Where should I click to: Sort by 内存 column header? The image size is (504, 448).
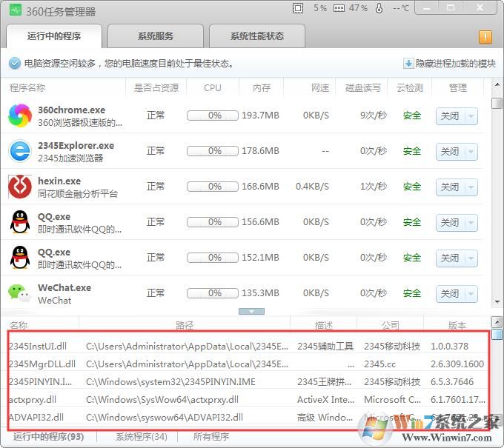click(262, 87)
